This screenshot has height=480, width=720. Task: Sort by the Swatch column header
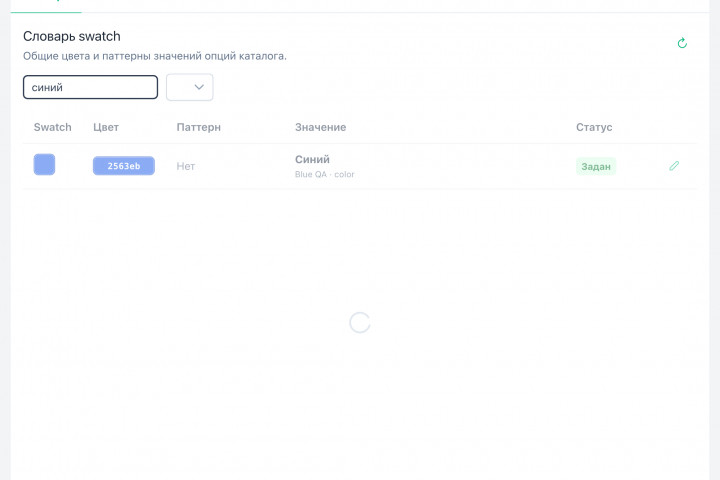[52, 127]
